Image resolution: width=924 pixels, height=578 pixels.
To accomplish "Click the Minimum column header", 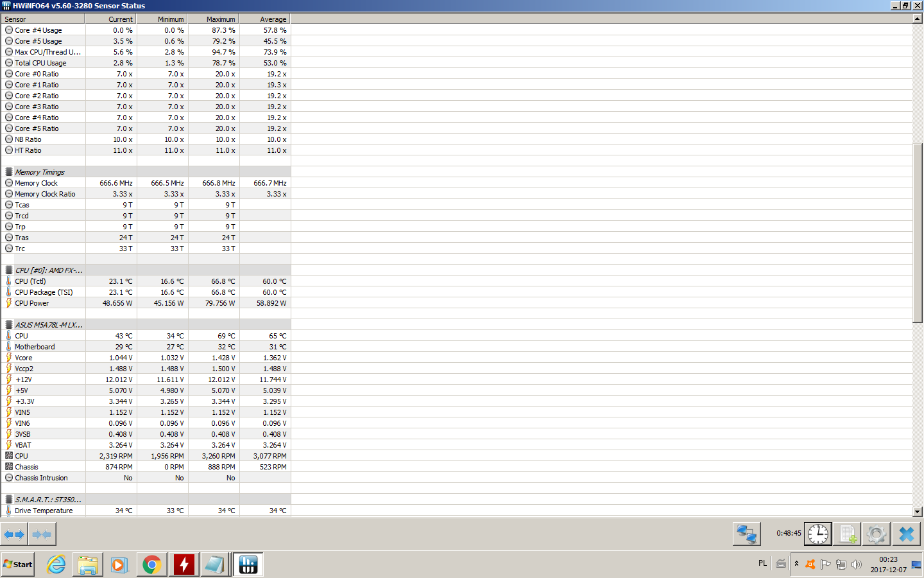I will 162,19.
